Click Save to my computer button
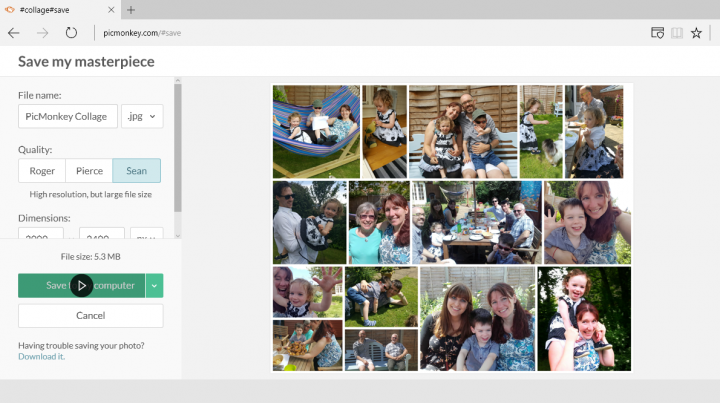The height and width of the screenshot is (403, 720). 82,285
